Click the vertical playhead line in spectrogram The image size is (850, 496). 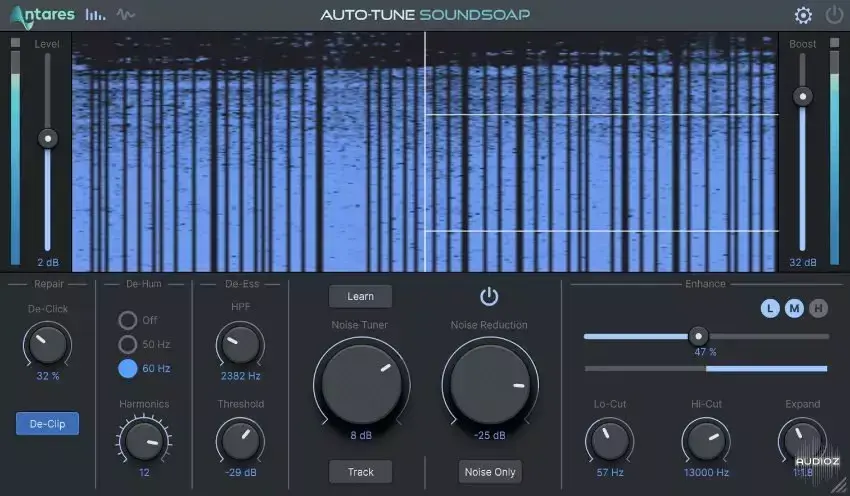pos(425,152)
